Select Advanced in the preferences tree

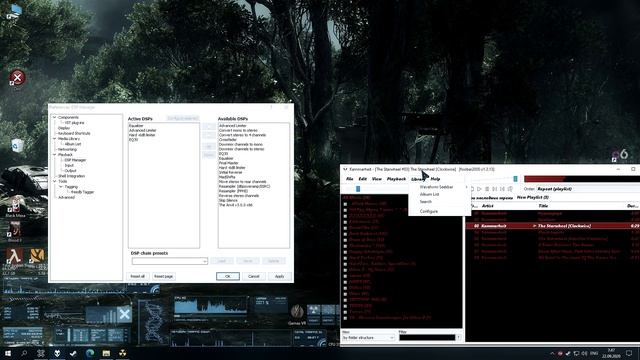pyautogui.click(x=66, y=197)
